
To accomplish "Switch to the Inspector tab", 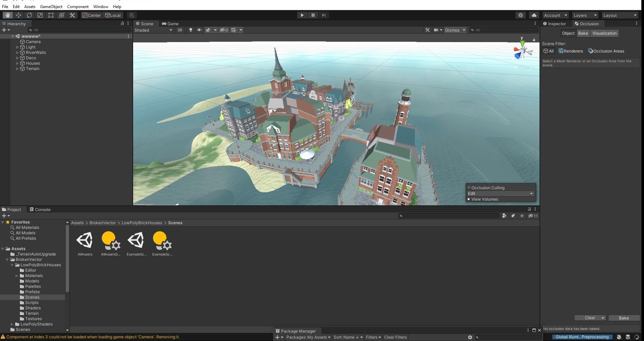I will click(555, 24).
